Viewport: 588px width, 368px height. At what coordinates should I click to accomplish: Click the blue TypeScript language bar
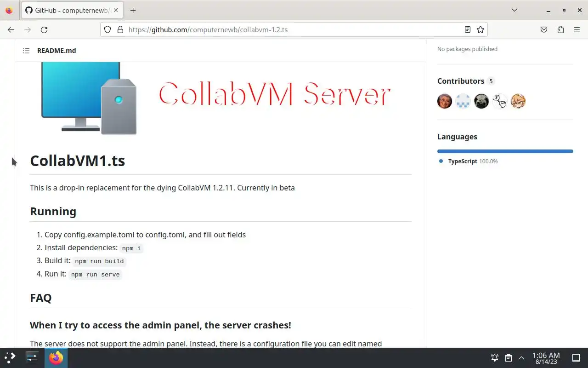pyautogui.click(x=505, y=151)
